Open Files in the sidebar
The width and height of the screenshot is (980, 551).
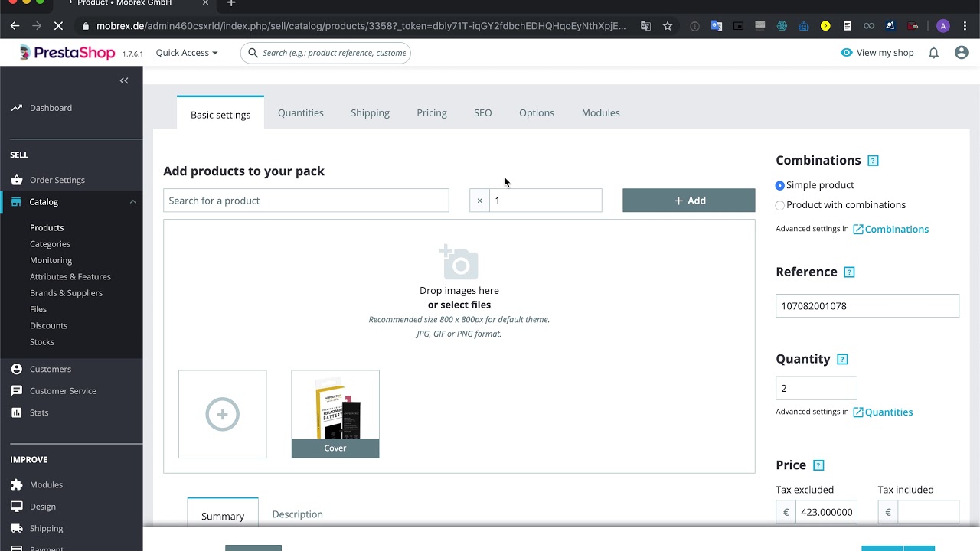38,309
